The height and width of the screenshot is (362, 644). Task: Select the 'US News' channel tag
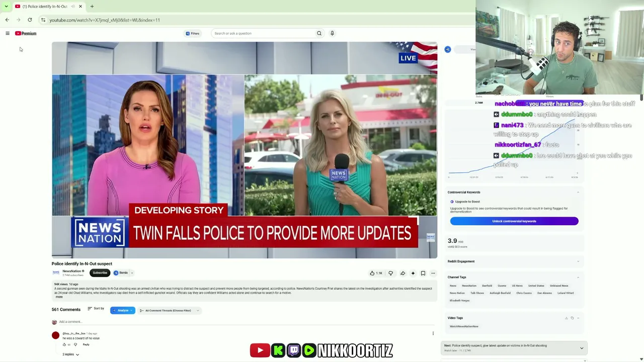517,286
